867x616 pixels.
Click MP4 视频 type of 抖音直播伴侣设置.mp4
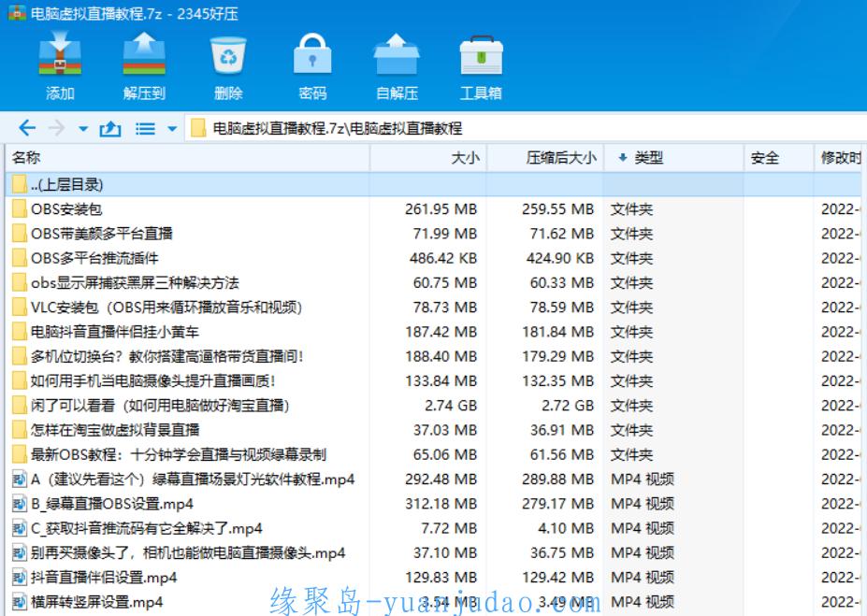coord(642,578)
